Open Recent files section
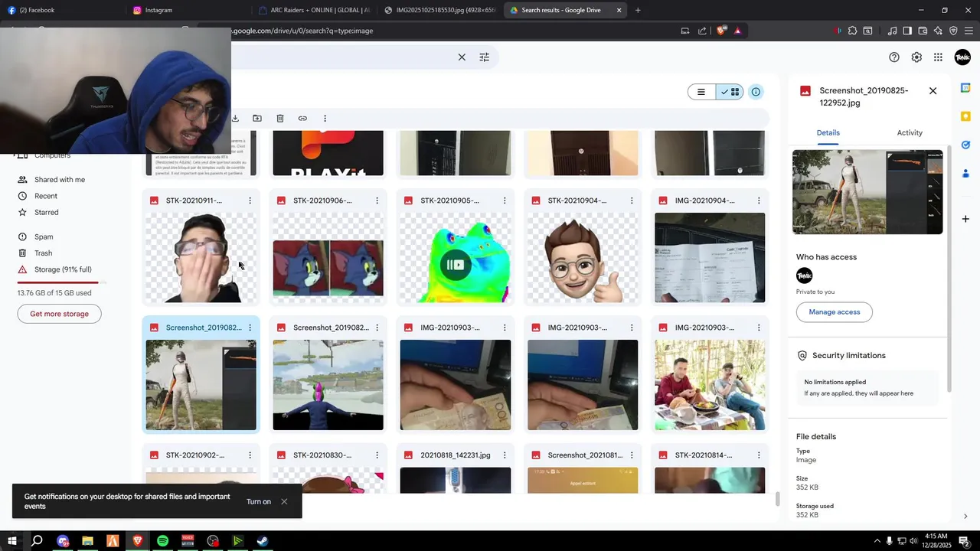Screen dimensions: 980x551 (46, 196)
